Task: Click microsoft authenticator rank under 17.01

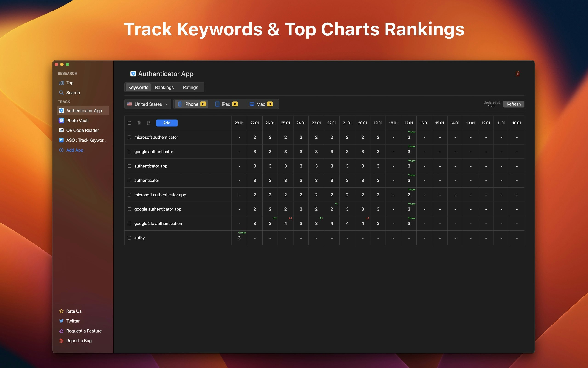Action: 409,137
